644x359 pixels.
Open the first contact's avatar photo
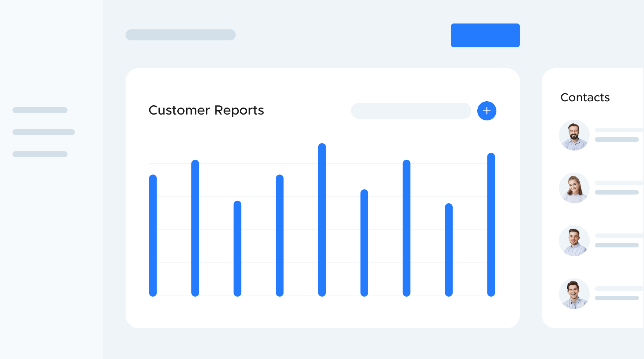point(574,135)
